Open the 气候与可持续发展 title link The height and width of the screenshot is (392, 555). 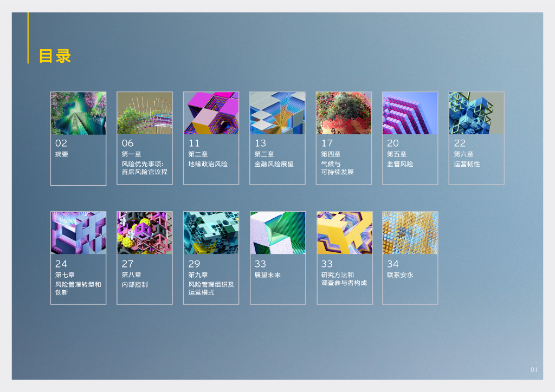point(337,168)
